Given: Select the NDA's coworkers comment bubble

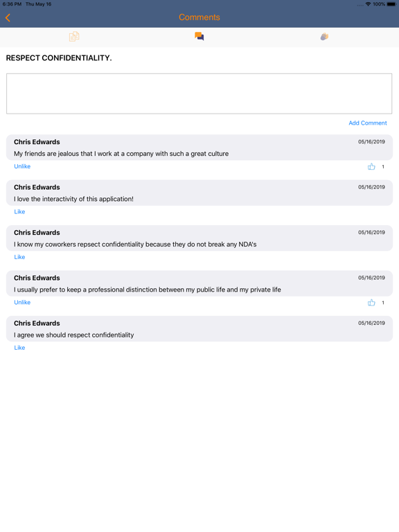Looking at the screenshot, I should click(199, 238).
